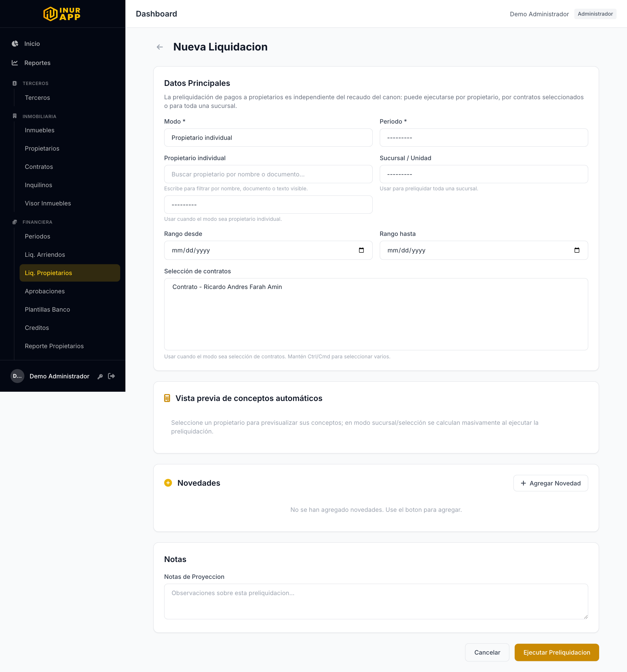Open the Periodo dropdown

[484, 138]
